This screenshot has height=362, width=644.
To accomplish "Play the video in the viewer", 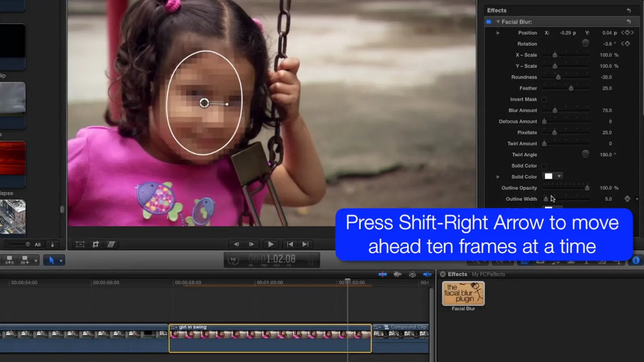I will [271, 245].
